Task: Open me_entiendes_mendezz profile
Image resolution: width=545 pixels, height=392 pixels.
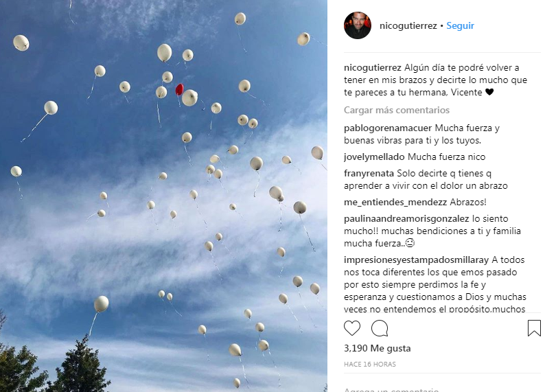Action: (x=395, y=203)
